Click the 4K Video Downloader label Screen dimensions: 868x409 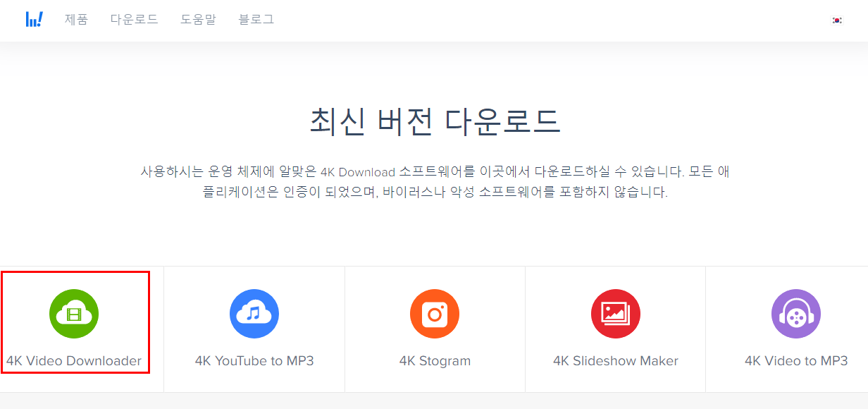click(74, 361)
